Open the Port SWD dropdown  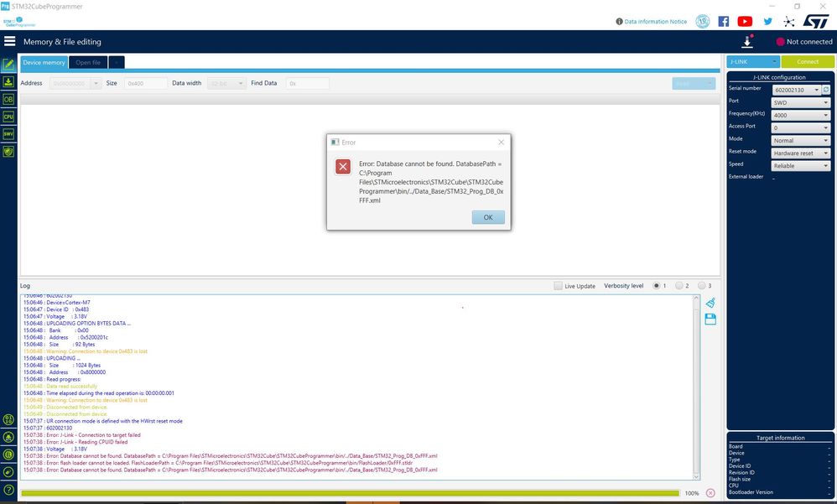801,102
